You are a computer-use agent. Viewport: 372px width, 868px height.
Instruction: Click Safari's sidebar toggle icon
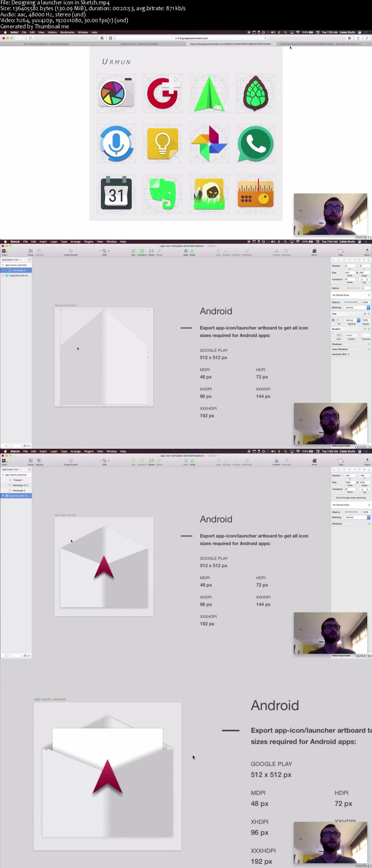(31, 38)
